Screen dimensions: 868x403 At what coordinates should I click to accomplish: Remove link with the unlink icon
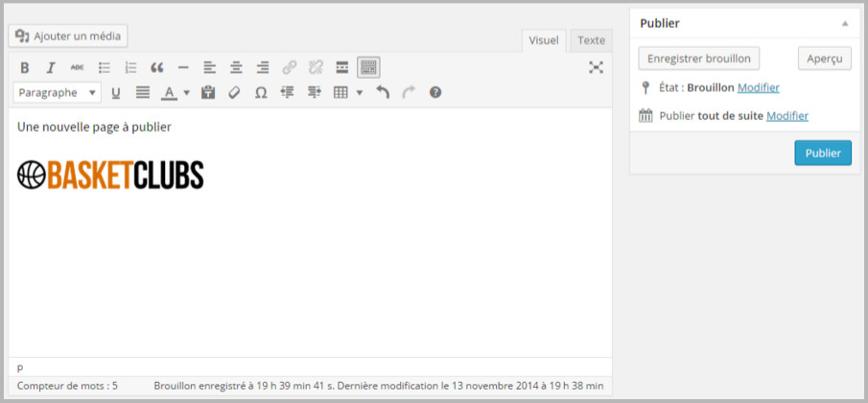pos(316,67)
